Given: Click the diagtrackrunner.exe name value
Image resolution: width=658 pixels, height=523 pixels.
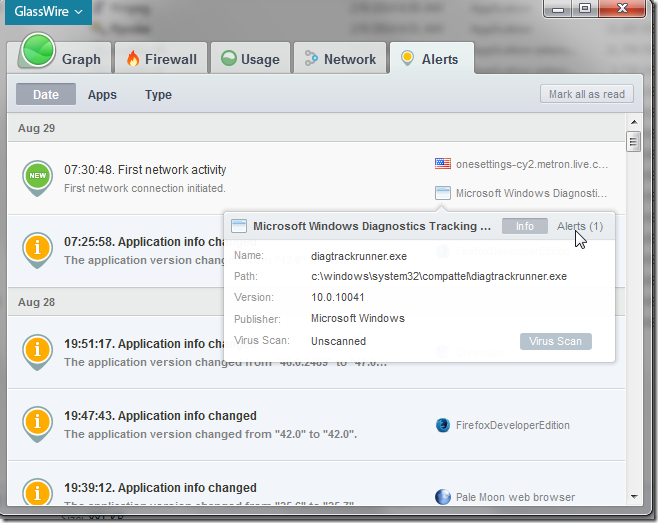Looking at the screenshot, I should (x=359, y=256).
